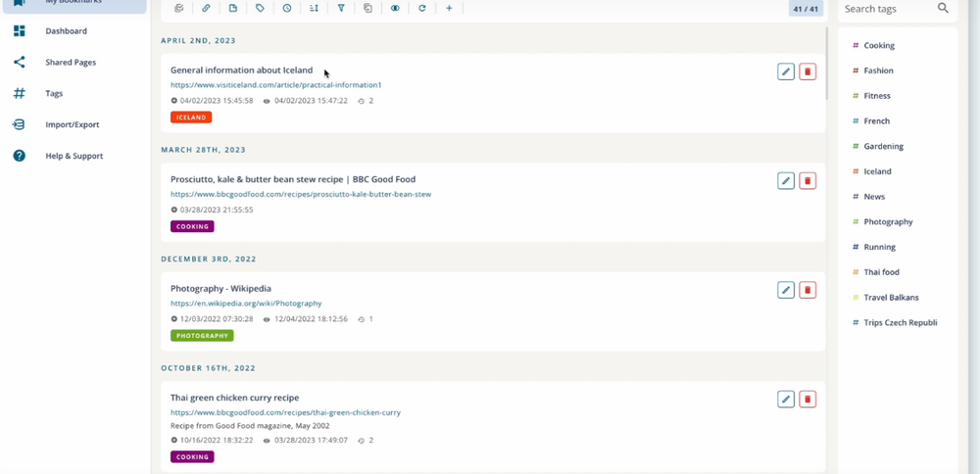Open the visiticeland.com practical-information link
The image size is (980, 474).
point(275,85)
